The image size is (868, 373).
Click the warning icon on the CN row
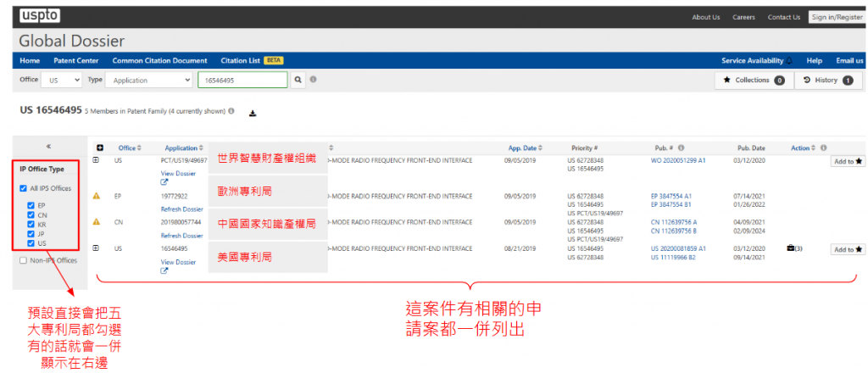tap(97, 222)
